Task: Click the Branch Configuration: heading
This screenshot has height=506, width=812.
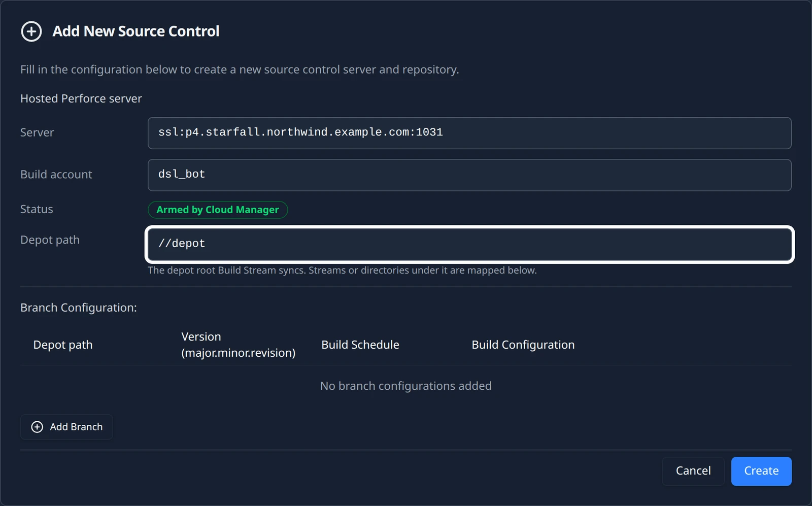Action: click(x=79, y=308)
